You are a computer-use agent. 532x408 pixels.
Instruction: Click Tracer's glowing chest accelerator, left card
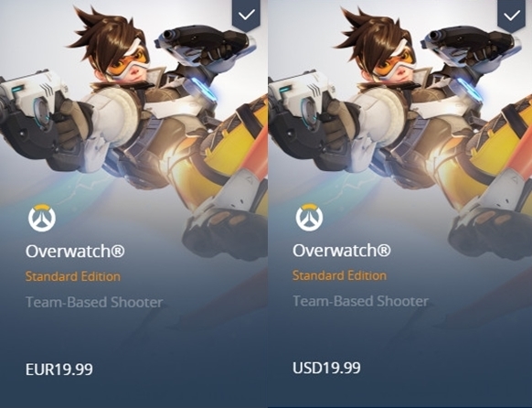[x=203, y=89]
